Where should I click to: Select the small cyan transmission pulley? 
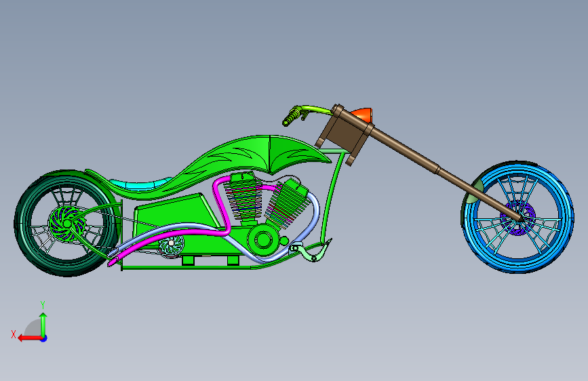pos(172,244)
